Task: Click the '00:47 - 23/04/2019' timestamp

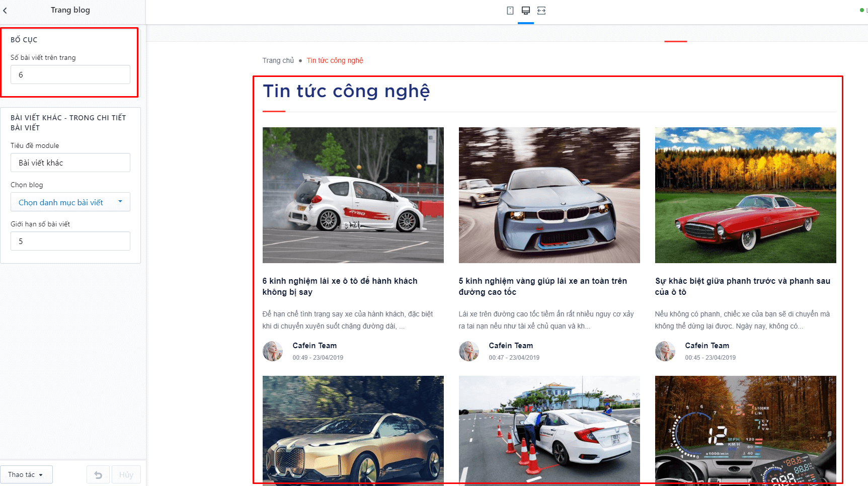Action: tap(514, 358)
